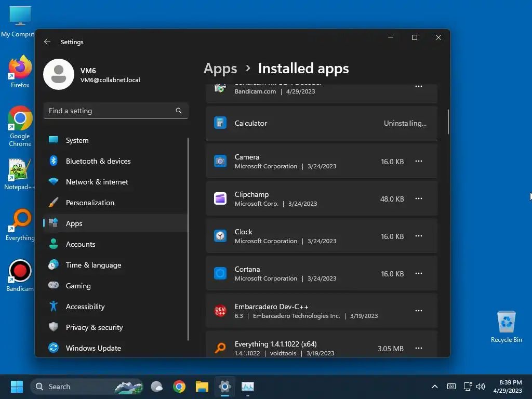
Task: Select the Firefox desktop shortcut
Action: [20, 72]
